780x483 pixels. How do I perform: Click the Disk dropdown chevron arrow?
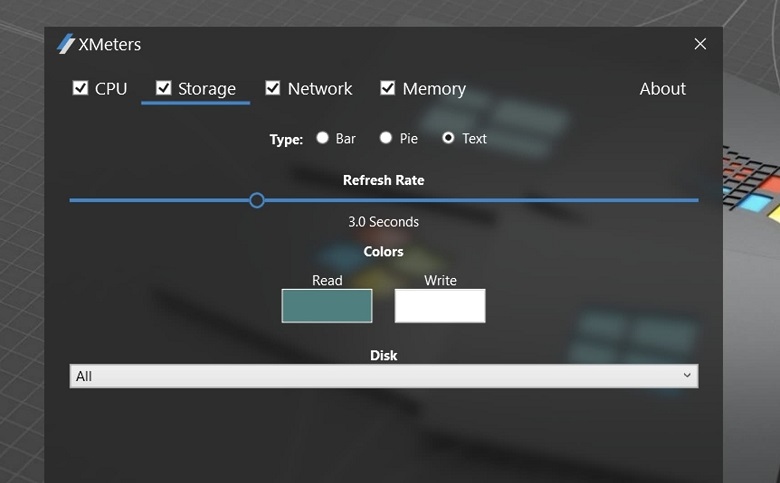click(x=687, y=376)
